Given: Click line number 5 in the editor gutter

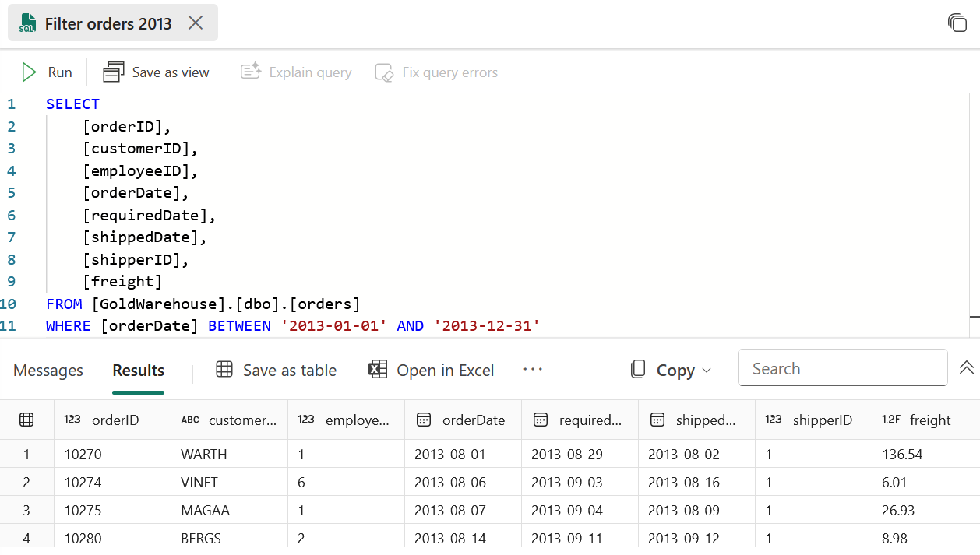Looking at the screenshot, I should [x=12, y=192].
